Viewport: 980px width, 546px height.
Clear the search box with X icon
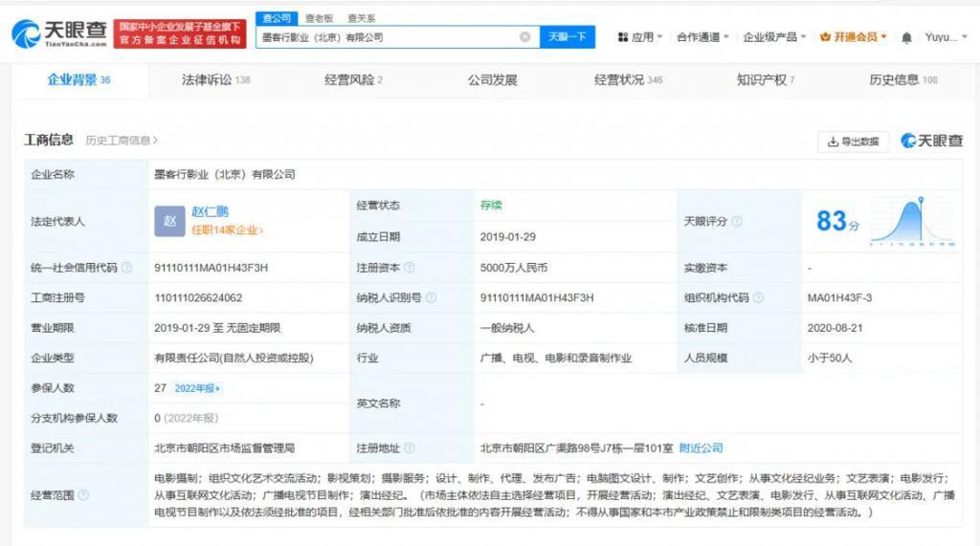point(525,37)
